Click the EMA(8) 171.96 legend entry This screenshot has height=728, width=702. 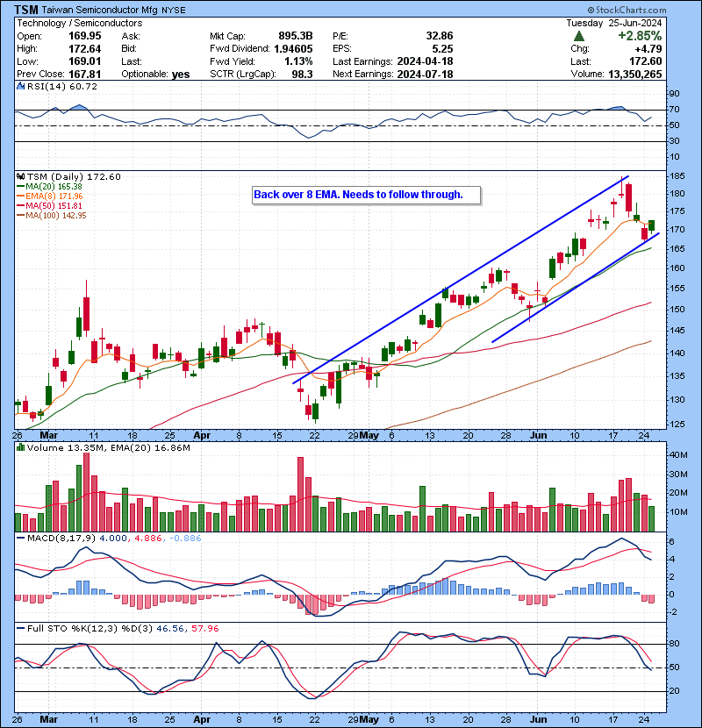click(x=54, y=196)
